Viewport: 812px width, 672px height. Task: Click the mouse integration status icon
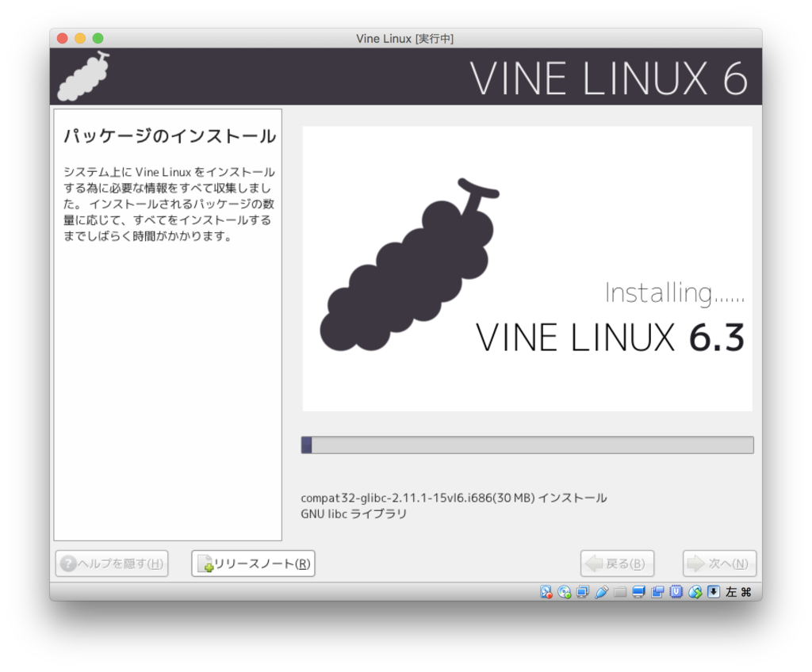point(695,592)
